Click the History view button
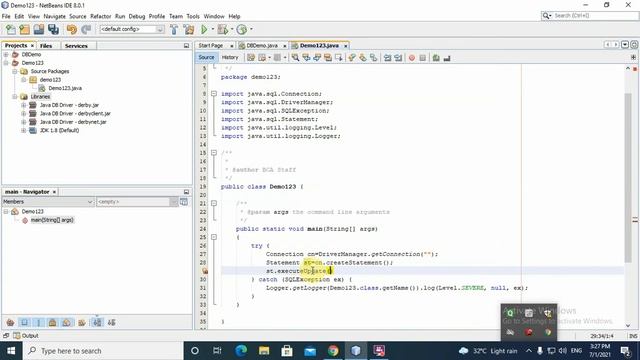Image resolution: width=640 pixels, height=360 pixels. click(230, 58)
